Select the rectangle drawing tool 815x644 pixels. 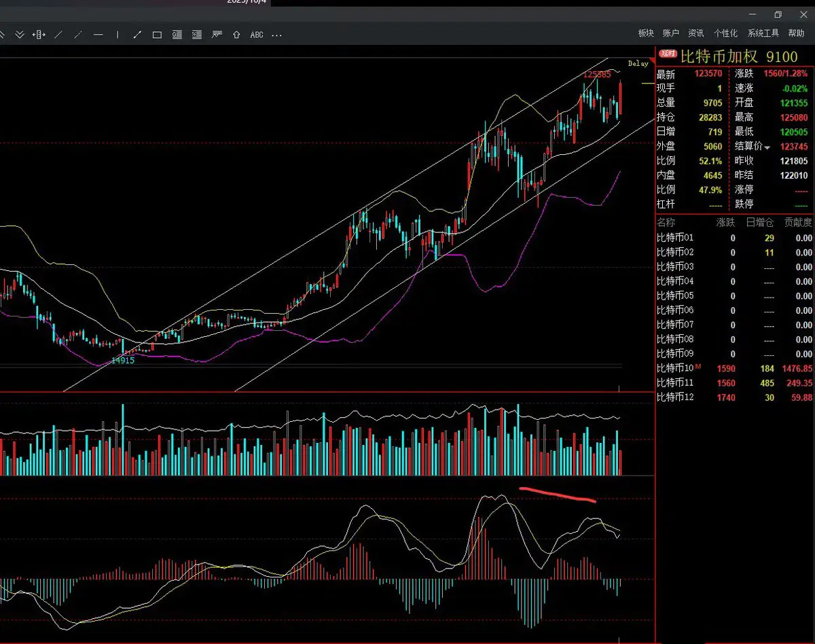(x=157, y=35)
